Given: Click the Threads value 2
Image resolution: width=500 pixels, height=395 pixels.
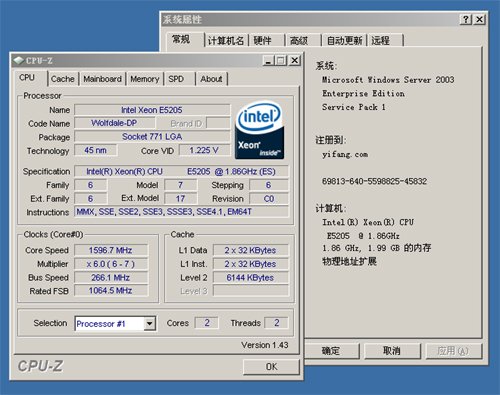Looking at the screenshot, I should 277,323.
